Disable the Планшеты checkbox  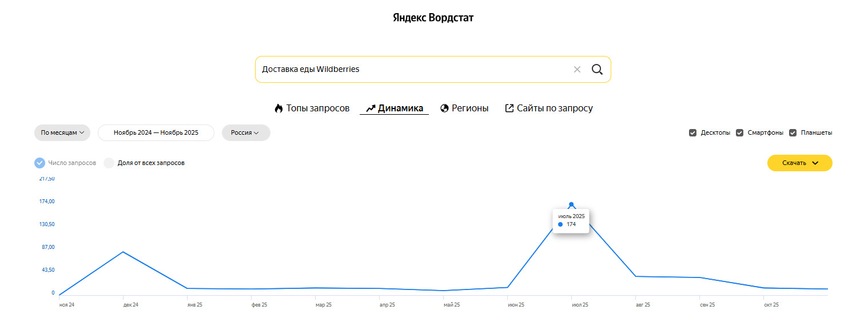click(x=793, y=133)
